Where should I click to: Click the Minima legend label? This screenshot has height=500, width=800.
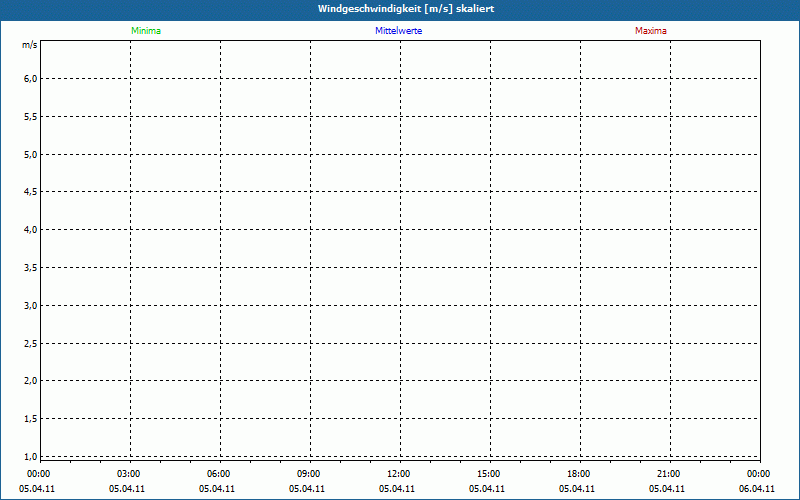145,31
